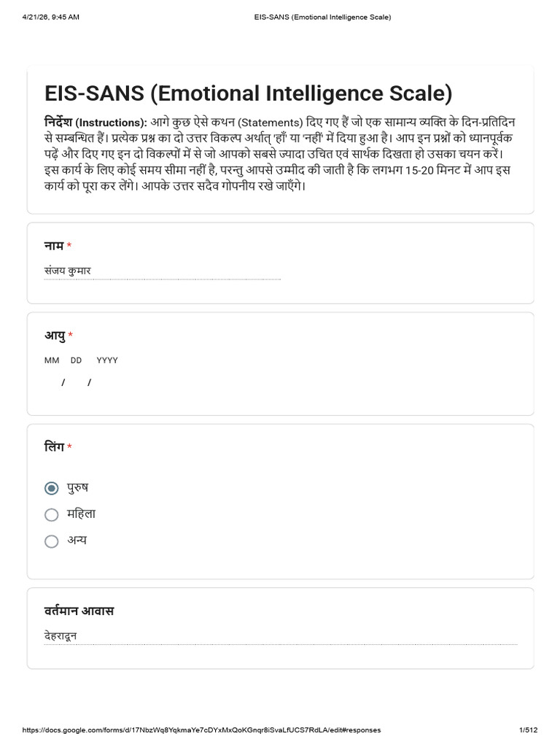Select the पुरुष radio button

[x=52, y=488]
